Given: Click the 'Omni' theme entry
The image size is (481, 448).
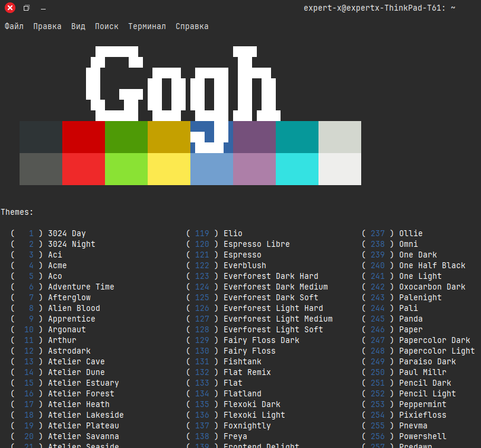Looking at the screenshot, I should [408, 244].
